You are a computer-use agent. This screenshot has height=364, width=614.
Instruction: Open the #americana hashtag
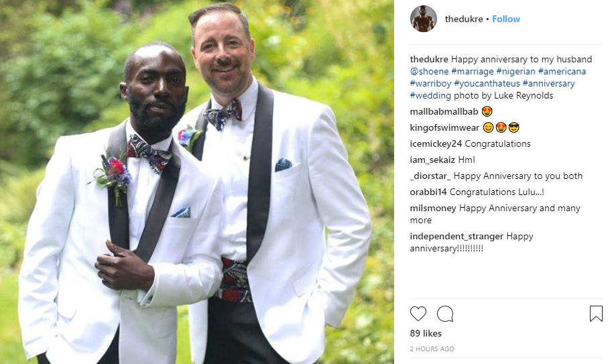tap(562, 71)
